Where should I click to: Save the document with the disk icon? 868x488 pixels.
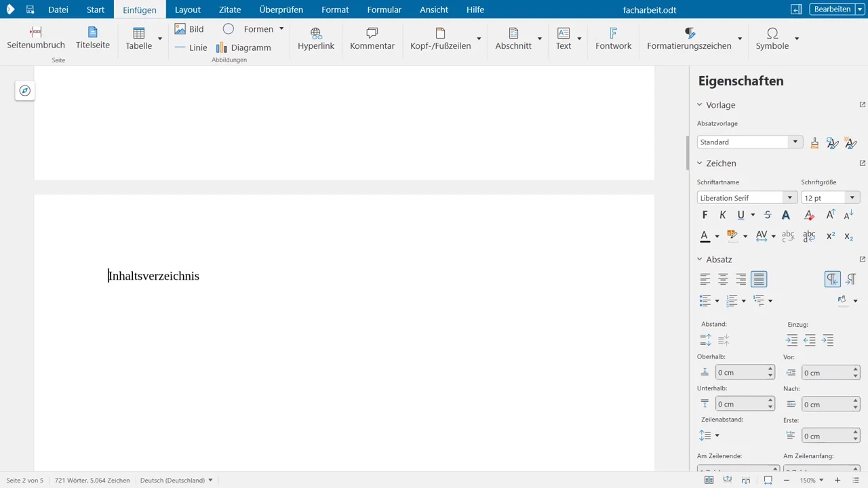click(x=30, y=9)
